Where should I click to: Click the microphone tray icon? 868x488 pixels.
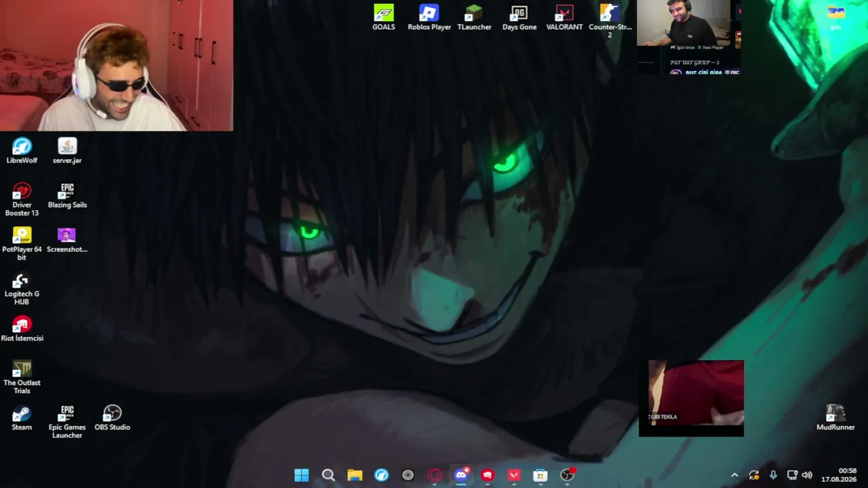point(773,475)
